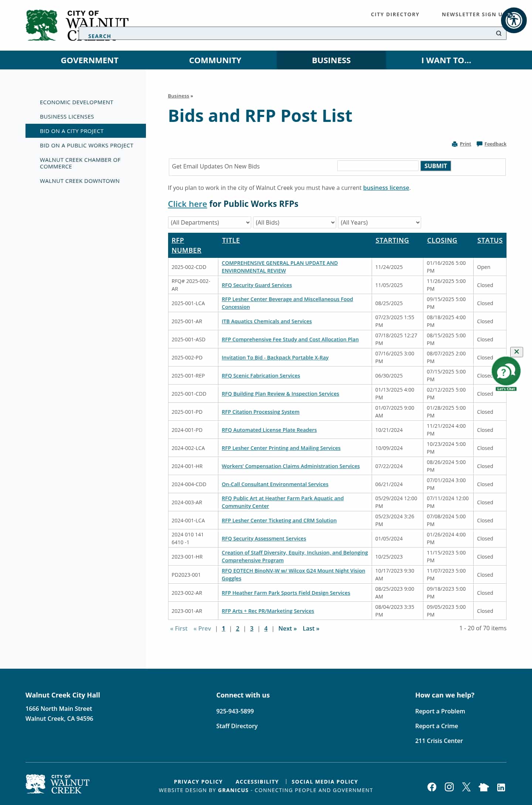This screenshot has width=532, height=805.
Task: Click the footer Walnut Creek white logo
Action: click(x=58, y=784)
